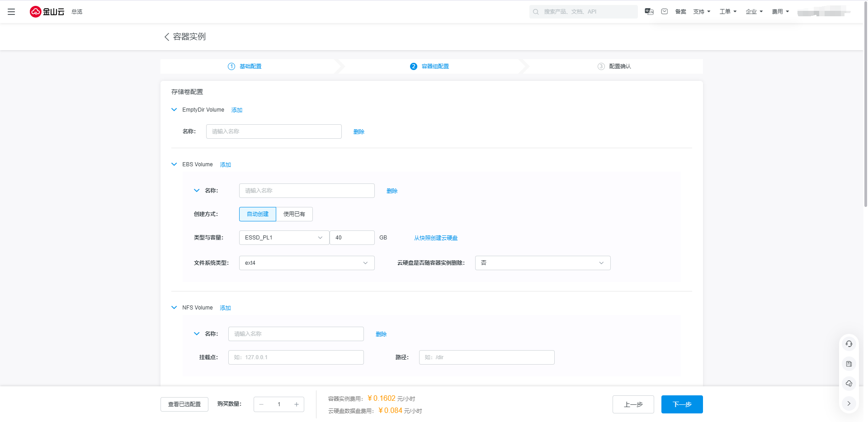Click the Kingsoft Cloud logo
The image size is (868, 422).
pyautogui.click(x=47, y=12)
